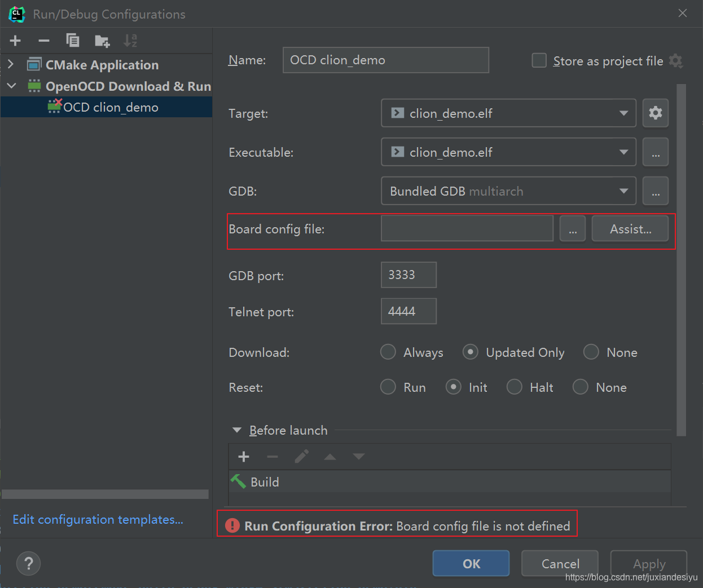
Task: Click the Name input field
Action: [x=386, y=60]
